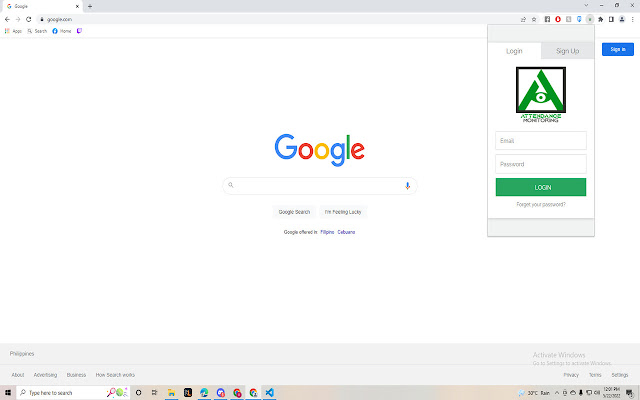Open the Facebook Home bookmark

click(x=62, y=31)
